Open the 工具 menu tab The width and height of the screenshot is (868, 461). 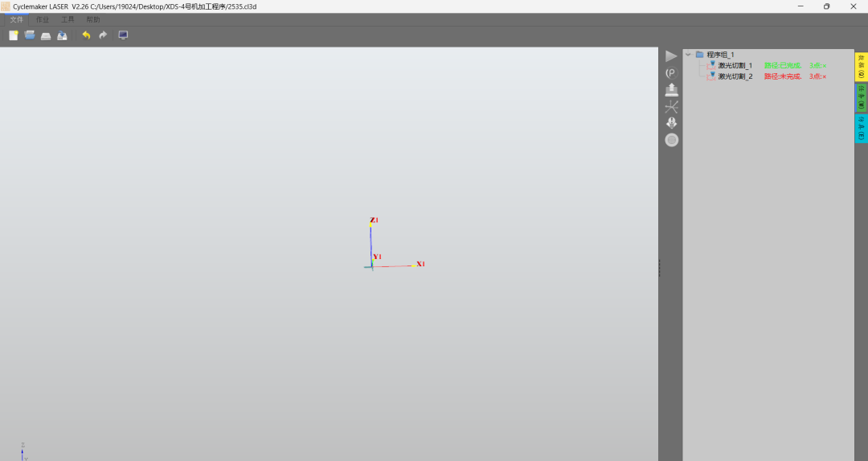pos(68,19)
